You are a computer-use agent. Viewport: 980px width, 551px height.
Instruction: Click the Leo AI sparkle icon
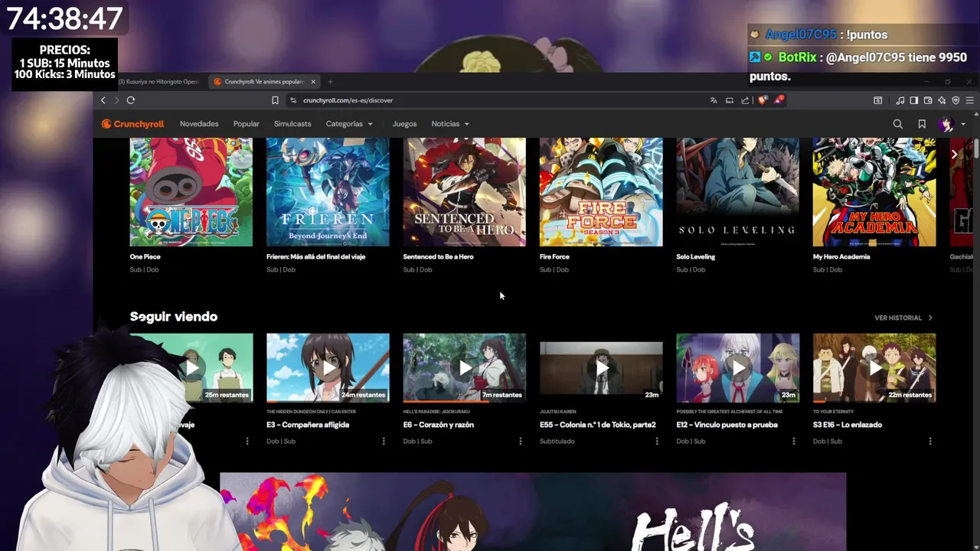click(942, 100)
